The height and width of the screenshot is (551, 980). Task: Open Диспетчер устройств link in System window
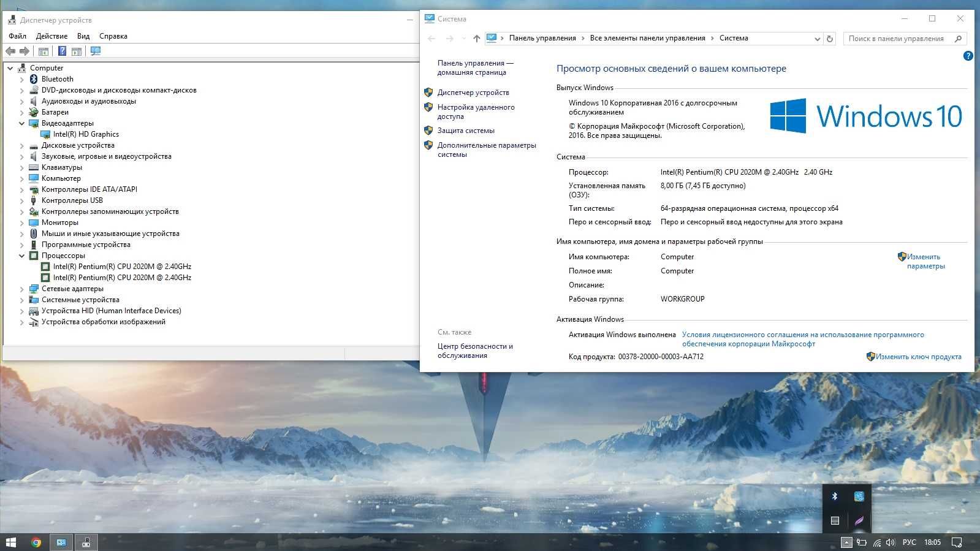click(x=473, y=93)
